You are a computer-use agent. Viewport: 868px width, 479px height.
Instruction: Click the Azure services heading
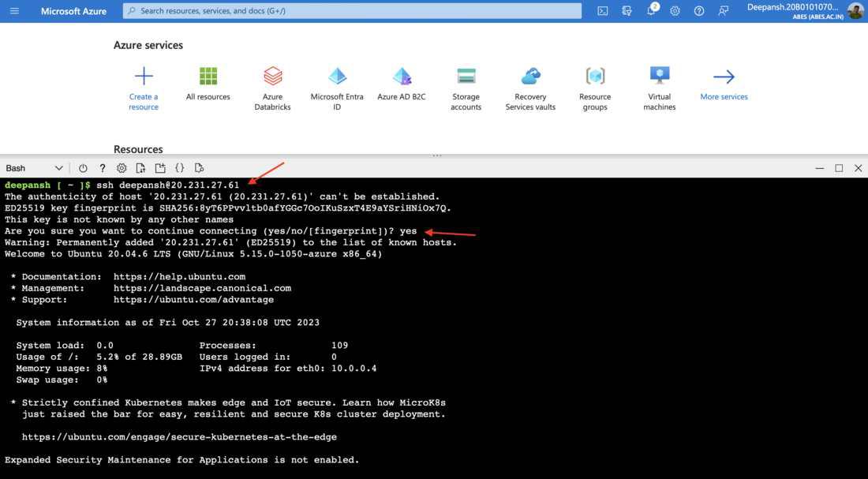(x=148, y=46)
